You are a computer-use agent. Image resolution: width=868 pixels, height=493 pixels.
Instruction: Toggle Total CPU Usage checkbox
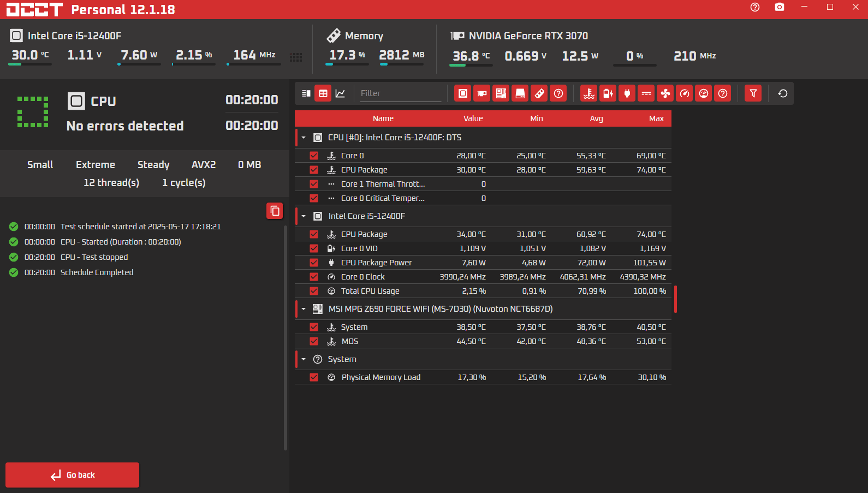click(314, 291)
